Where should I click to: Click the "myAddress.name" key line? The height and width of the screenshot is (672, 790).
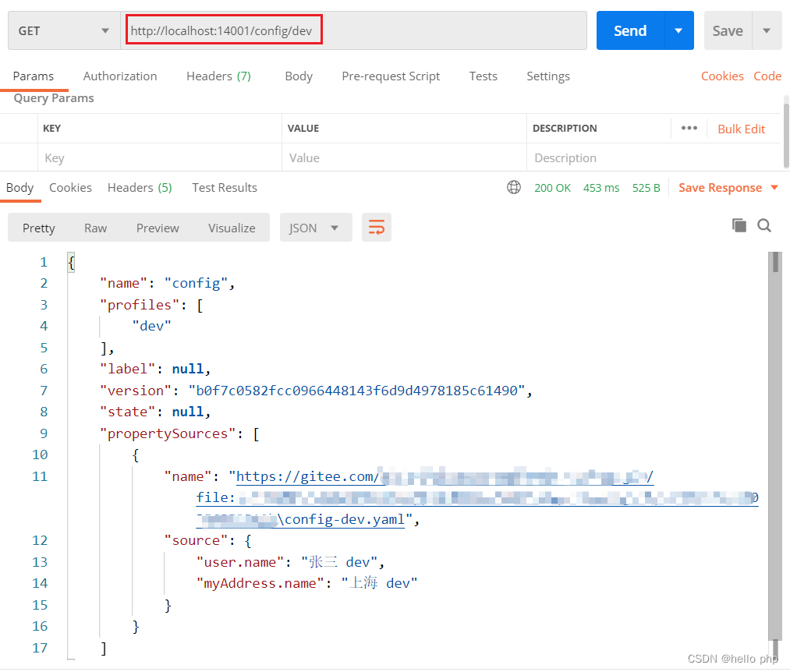tap(260, 583)
